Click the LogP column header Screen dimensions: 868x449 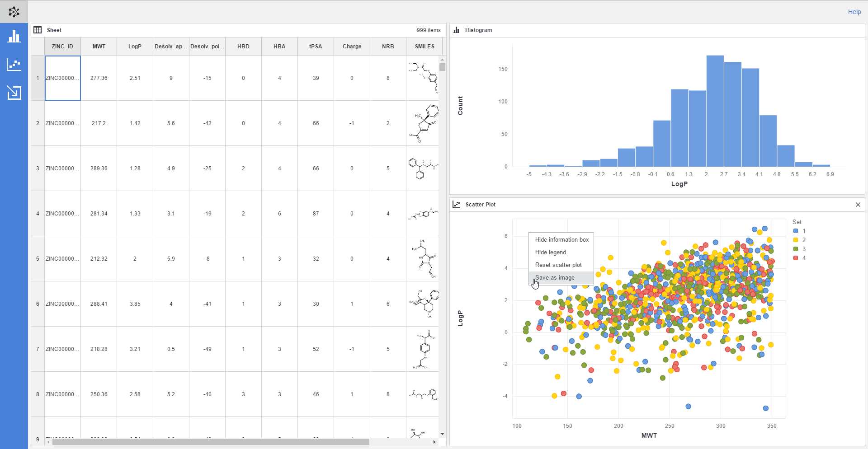click(x=135, y=47)
